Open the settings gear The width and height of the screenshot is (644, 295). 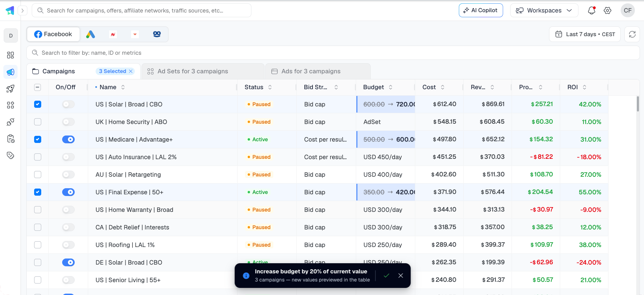pos(608,10)
